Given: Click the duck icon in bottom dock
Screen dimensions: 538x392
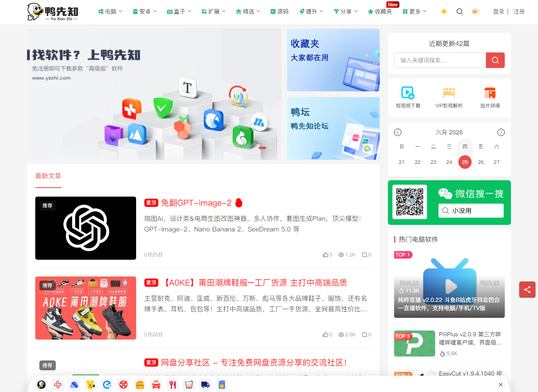Looking at the screenshot, I should click(x=41, y=385).
